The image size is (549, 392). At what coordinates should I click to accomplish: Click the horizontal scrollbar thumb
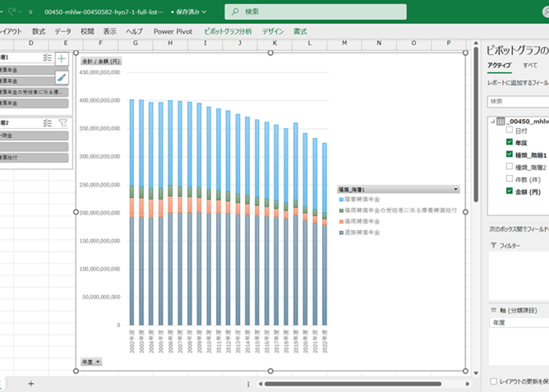(x=353, y=384)
